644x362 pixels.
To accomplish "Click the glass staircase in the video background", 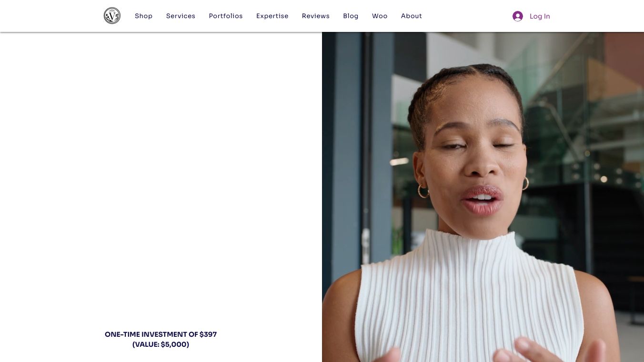I will tap(572, 95).
